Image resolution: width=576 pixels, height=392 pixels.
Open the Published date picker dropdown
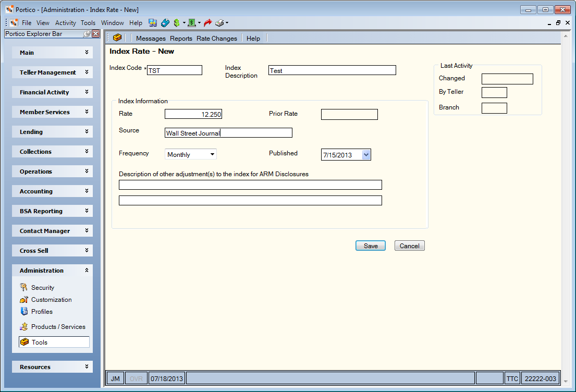366,155
